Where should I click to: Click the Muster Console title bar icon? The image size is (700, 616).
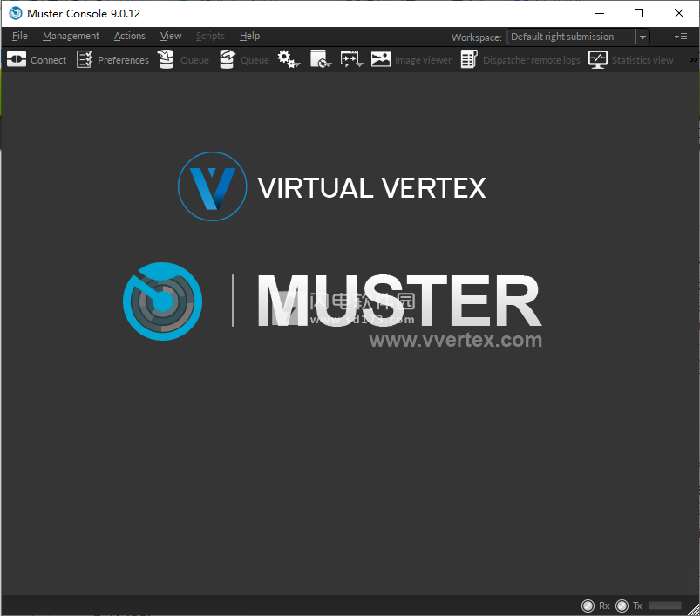(16, 13)
